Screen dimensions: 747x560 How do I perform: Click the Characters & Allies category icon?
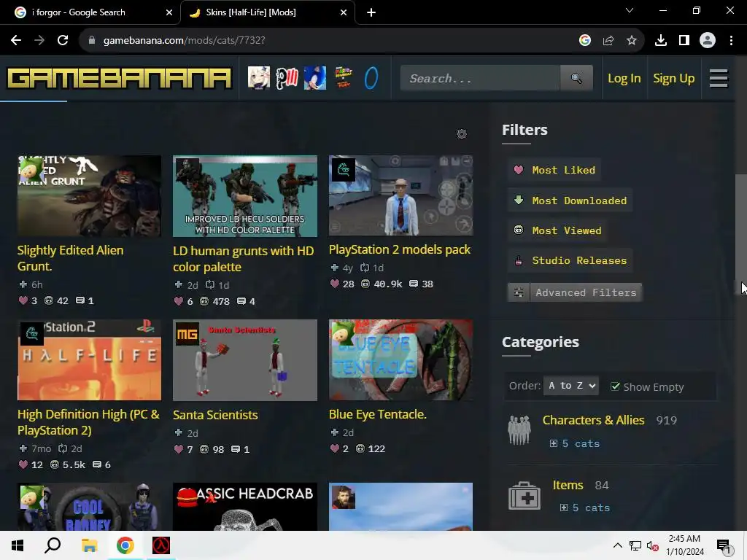pos(519,430)
